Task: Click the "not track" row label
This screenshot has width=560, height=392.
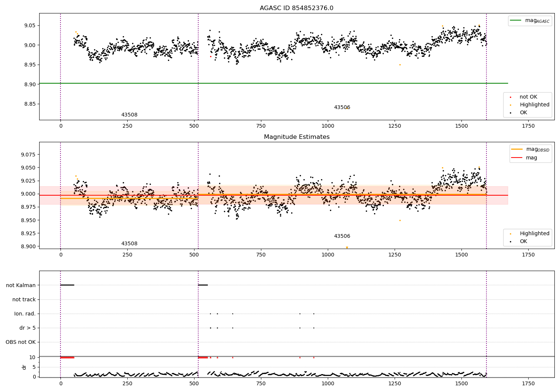Action: (24, 299)
